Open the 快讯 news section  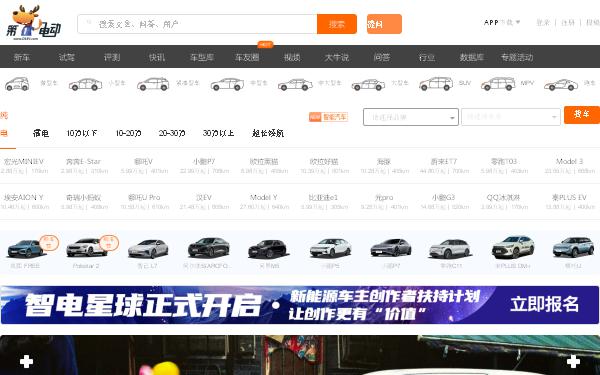point(157,57)
